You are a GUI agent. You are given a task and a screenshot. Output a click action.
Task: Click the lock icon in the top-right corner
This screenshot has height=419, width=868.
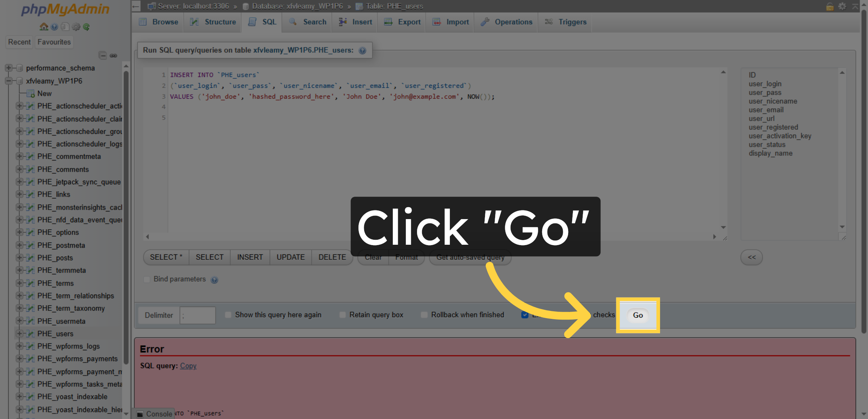coord(829,6)
